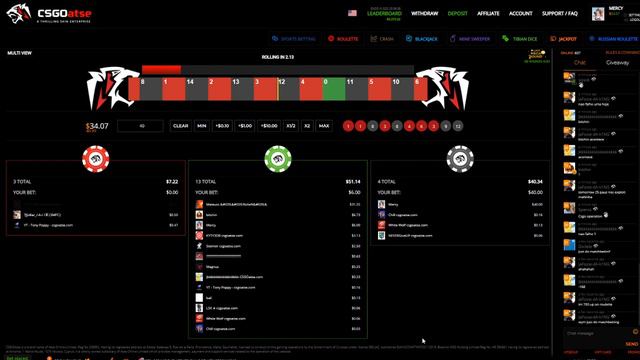Click the '4 TOTAL' label in black panel
The width and height of the screenshot is (640, 360).
pos(387,182)
